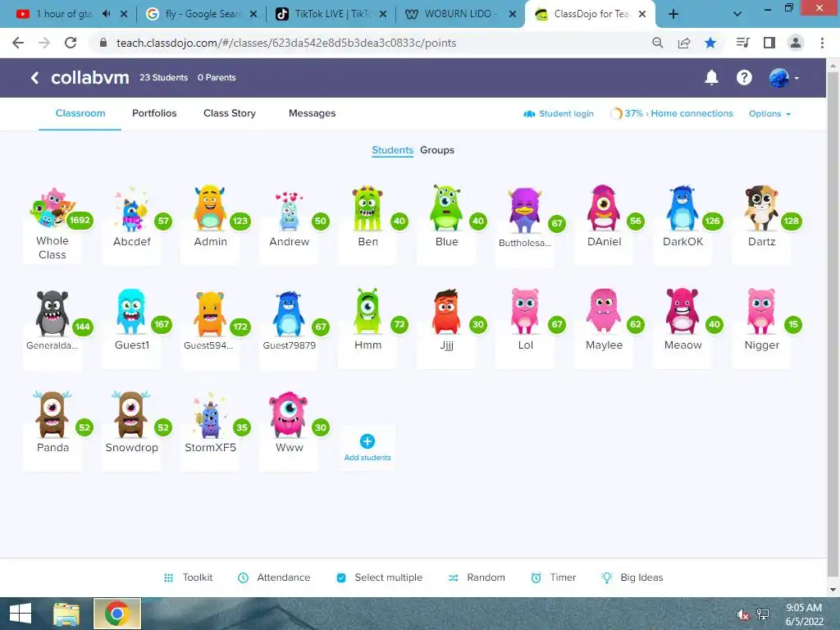
Task: Select the Abcdef student monster
Action: pyautogui.click(x=131, y=209)
